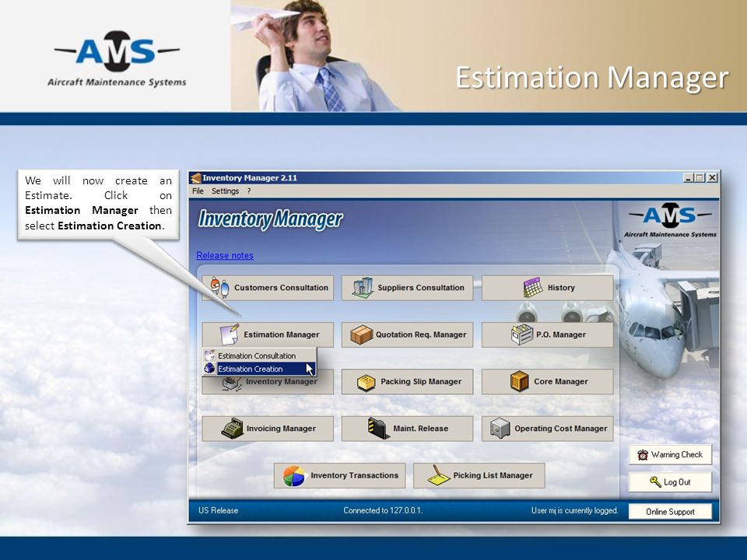The width and height of the screenshot is (747, 560).
Task: Select Estimation Consultation from the popup
Action: 260,355
